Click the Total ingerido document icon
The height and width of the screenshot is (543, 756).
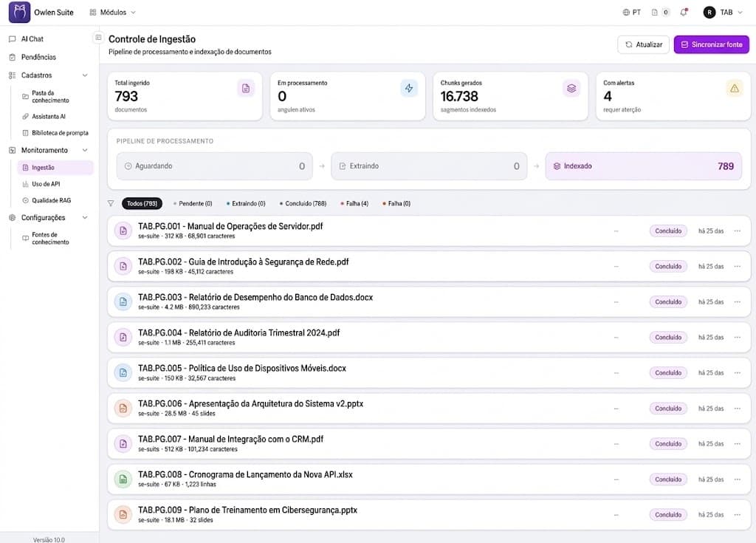(x=246, y=89)
